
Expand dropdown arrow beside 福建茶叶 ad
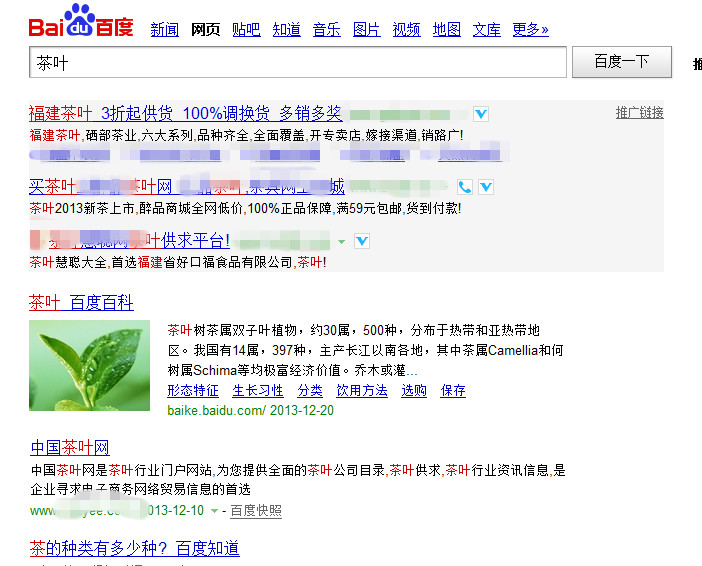481,114
